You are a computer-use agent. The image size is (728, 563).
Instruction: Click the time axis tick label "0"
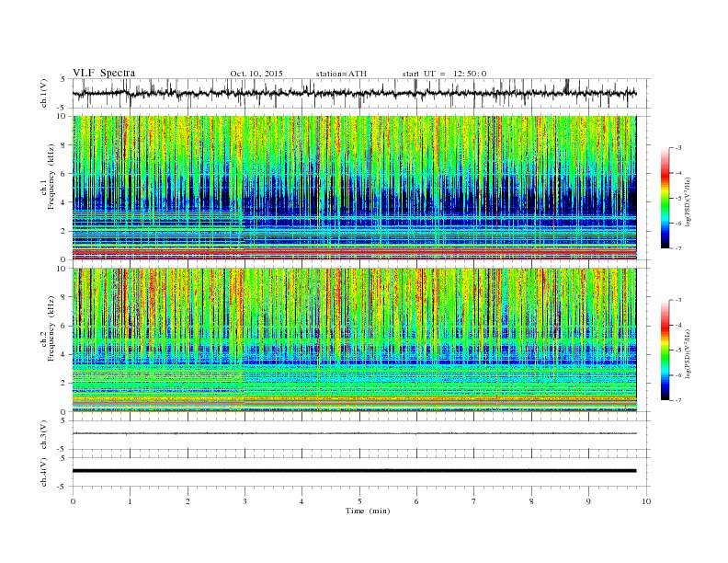point(73,501)
